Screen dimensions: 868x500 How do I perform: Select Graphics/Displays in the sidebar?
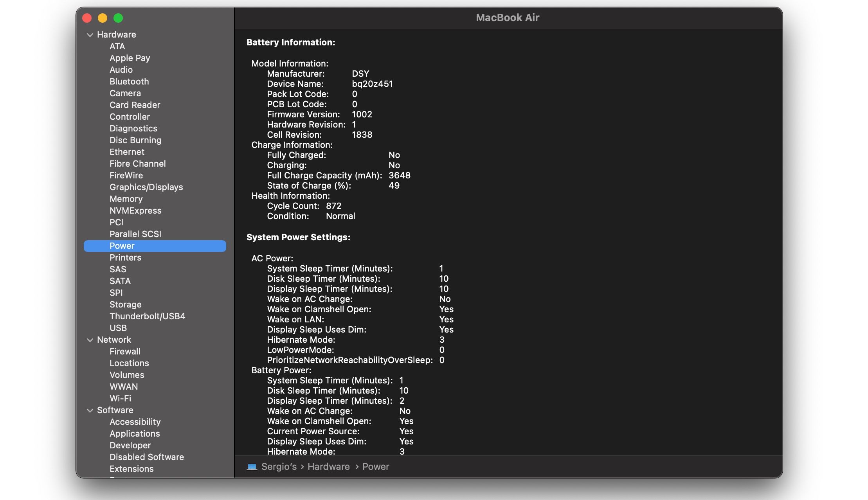[146, 187]
